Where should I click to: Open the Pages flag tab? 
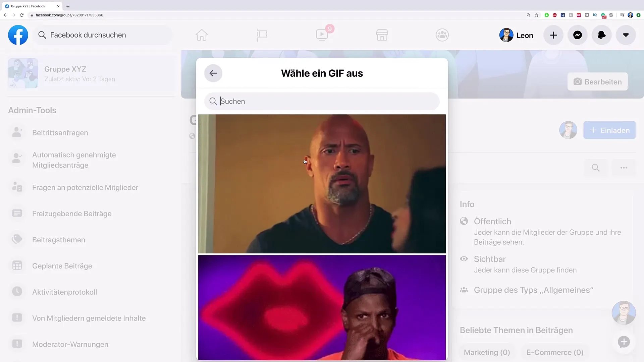click(262, 35)
